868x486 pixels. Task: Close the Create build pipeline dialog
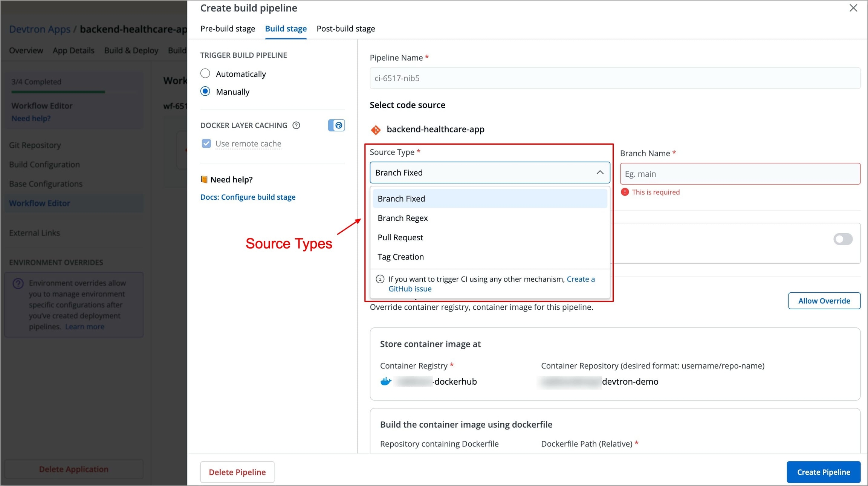(853, 8)
